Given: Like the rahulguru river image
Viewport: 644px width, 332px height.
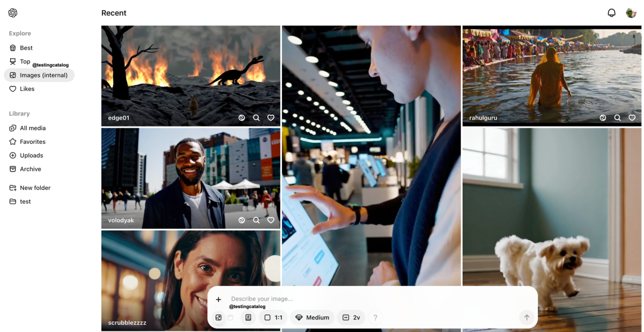Looking at the screenshot, I should tap(631, 118).
